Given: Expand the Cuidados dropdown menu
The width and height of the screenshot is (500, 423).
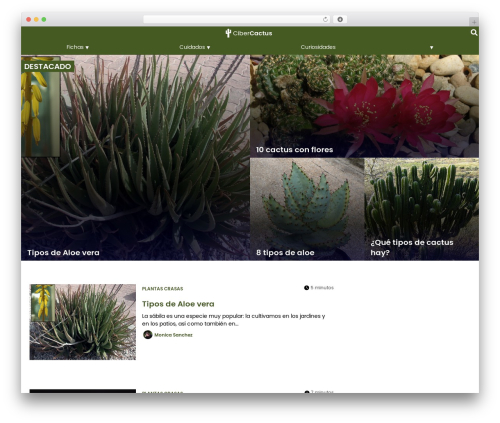Looking at the screenshot, I should click(195, 47).
